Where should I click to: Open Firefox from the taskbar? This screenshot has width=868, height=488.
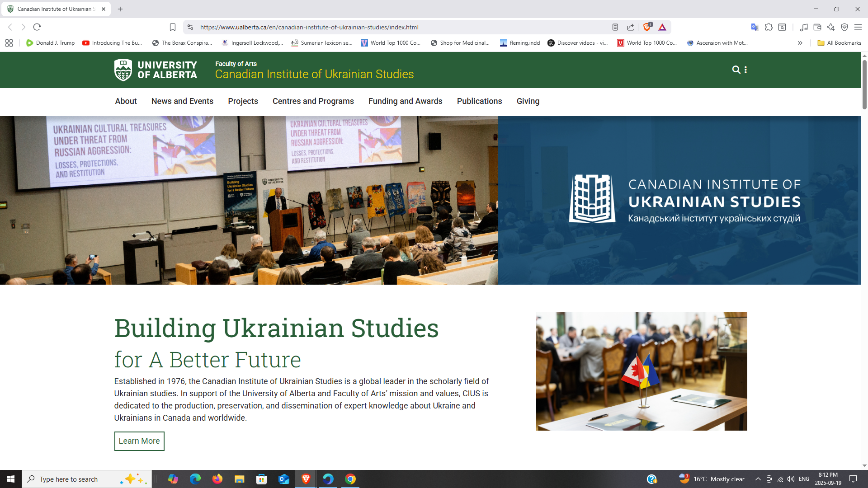click(x=217, y=479)
